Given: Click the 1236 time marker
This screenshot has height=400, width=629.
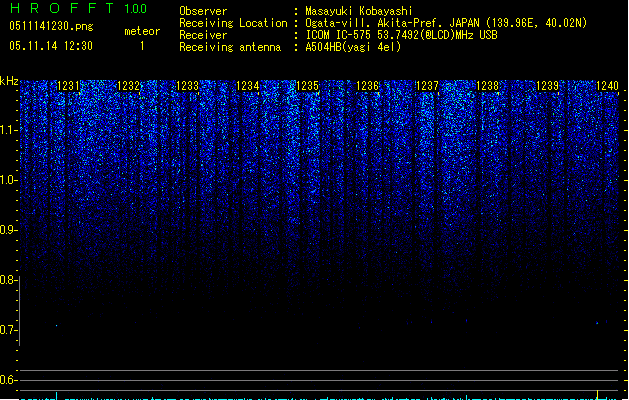Looking at the screenshot, I should (x=367, y=86).
